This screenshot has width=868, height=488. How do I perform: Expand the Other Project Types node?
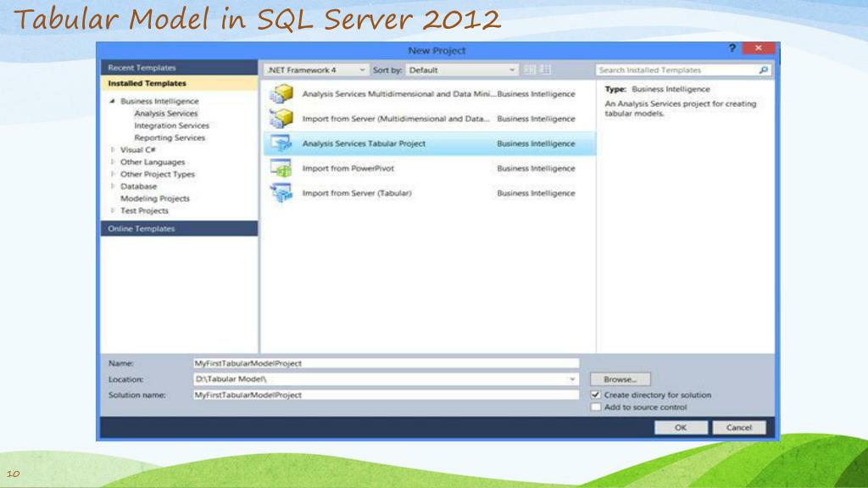coord(113,175)
